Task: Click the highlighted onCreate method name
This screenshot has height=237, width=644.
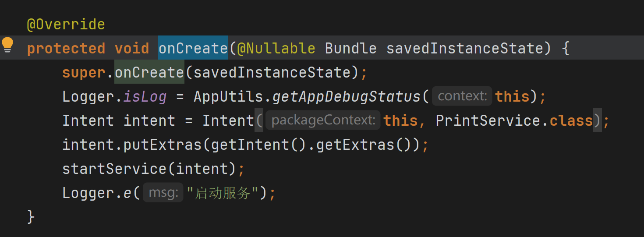Action: [x=193, y=48]
